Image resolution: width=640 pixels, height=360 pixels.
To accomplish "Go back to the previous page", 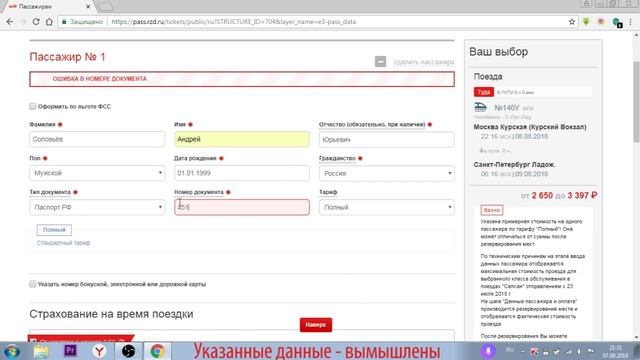I will point(10,22).
